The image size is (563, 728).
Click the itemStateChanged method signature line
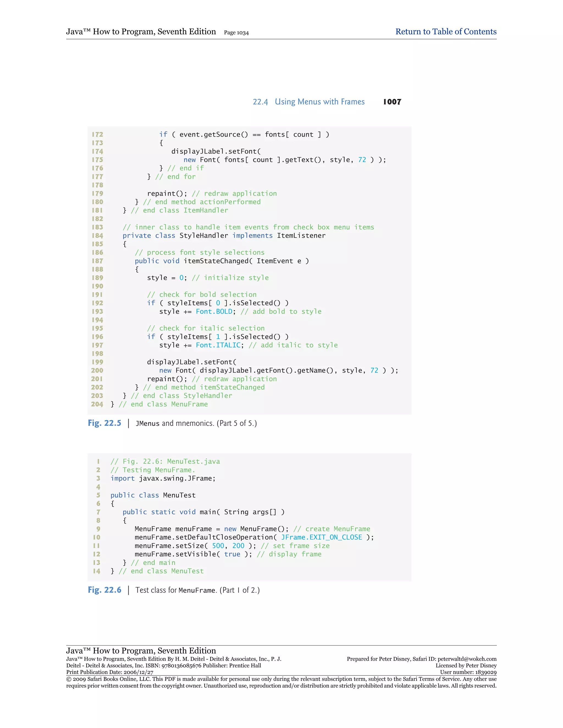[222, 261]
